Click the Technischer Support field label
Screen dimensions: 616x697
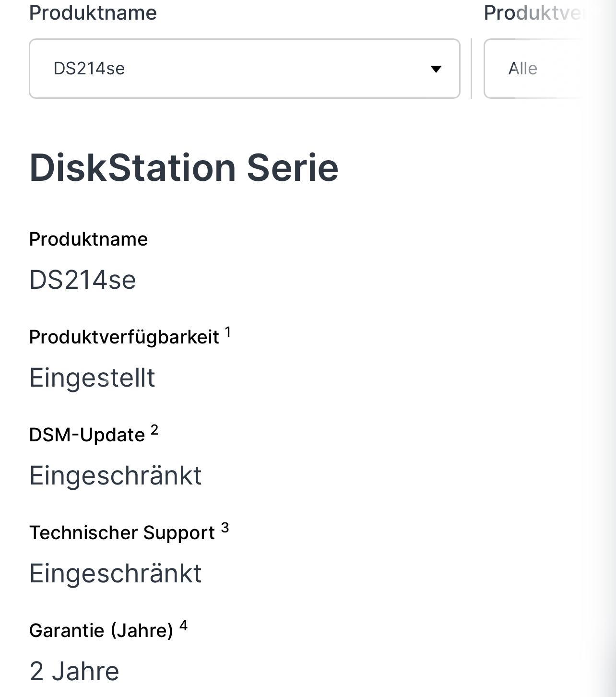coord(122,533)
